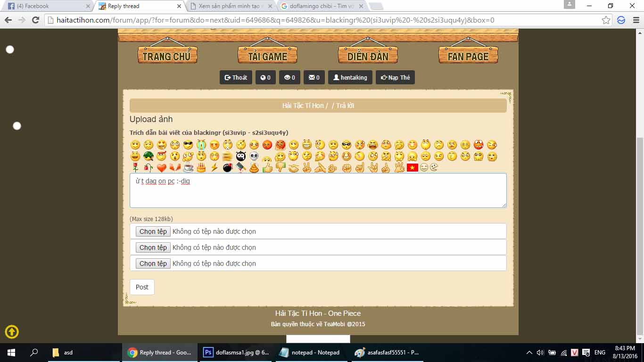
Task: Open the DIỄN ĐÀN forum menu sign
Action: click(x=368, y=56)
